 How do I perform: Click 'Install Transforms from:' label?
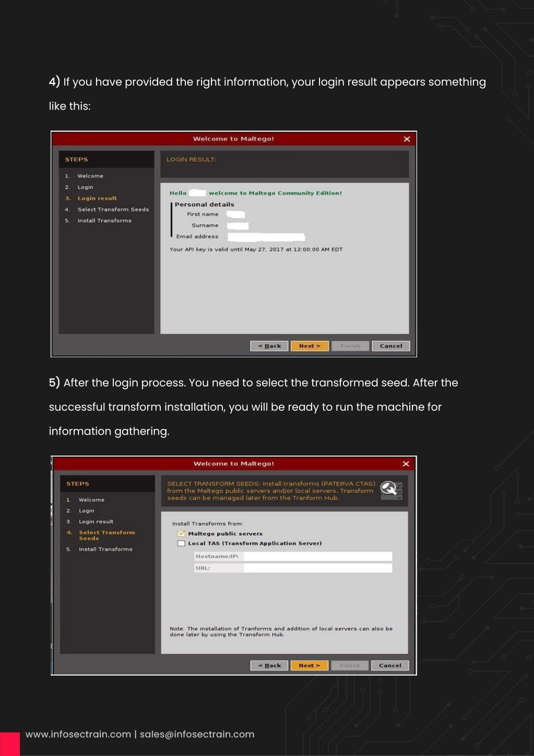click(208, 524)
